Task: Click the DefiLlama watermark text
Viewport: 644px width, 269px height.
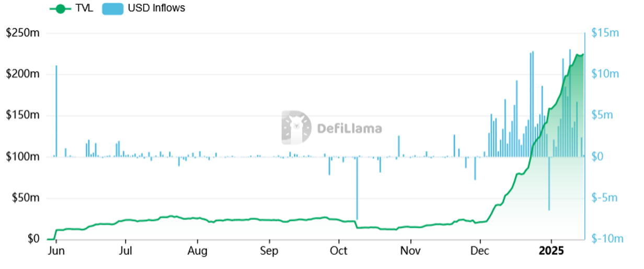Action: click(349, 129)
